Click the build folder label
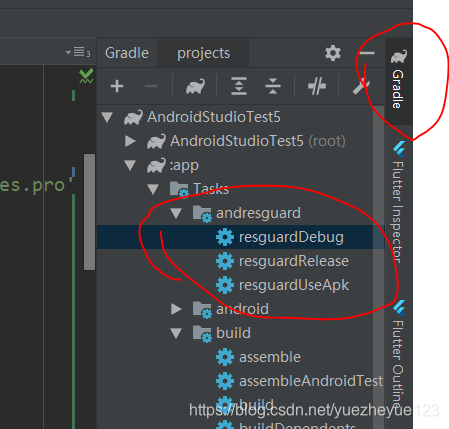This screenshot has height=429, width=449. tap(233, 333)
